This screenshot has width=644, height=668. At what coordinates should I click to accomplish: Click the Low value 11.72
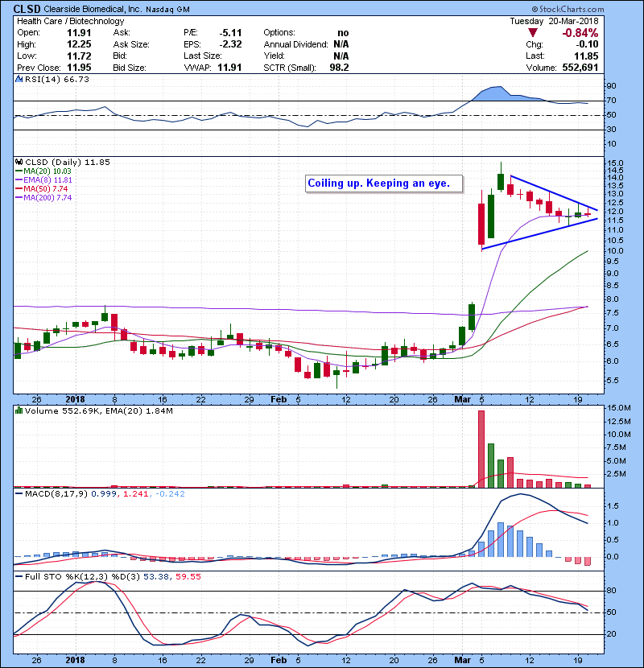pyautogui.click(x=79, y=56)
